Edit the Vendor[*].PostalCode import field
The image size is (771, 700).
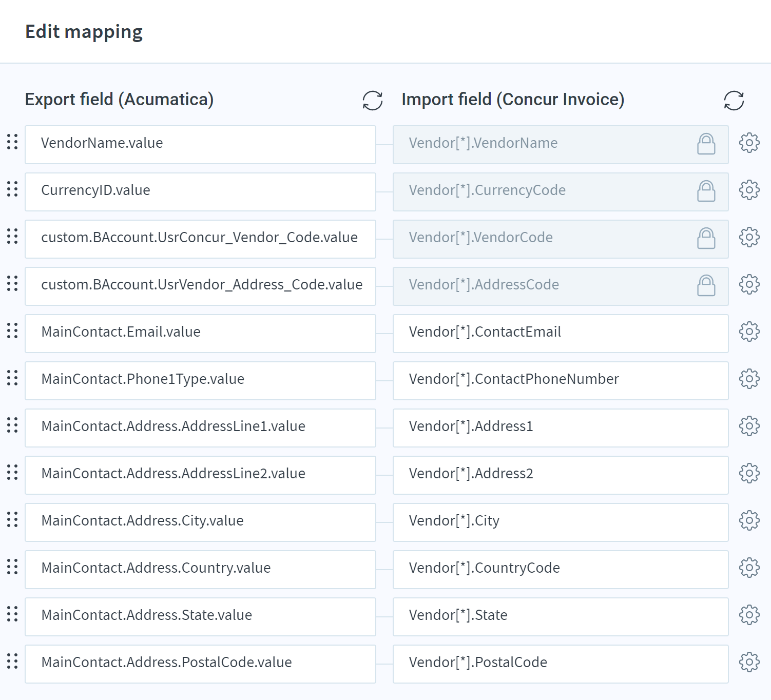click(x=561, y=664)
